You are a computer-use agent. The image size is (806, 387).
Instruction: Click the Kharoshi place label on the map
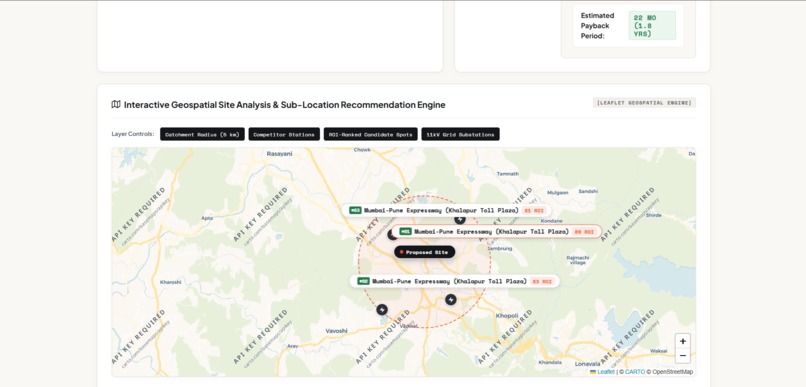coord(171,282)
